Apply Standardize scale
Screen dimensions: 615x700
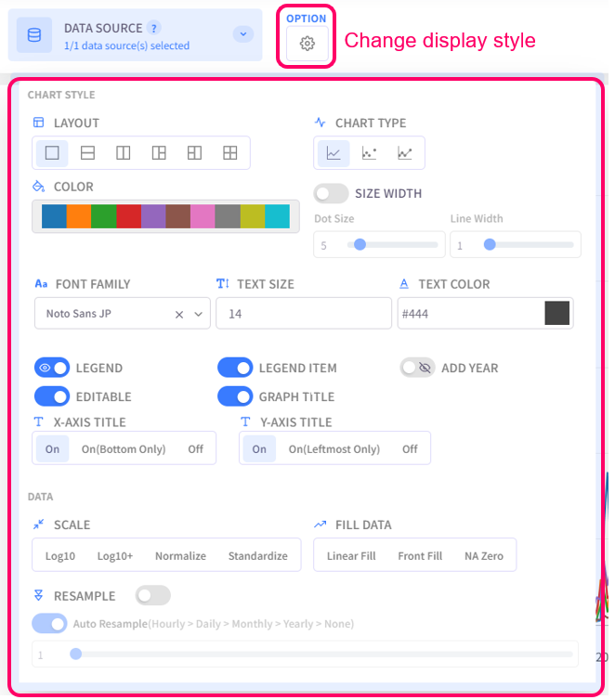click(x=257, y=556)
